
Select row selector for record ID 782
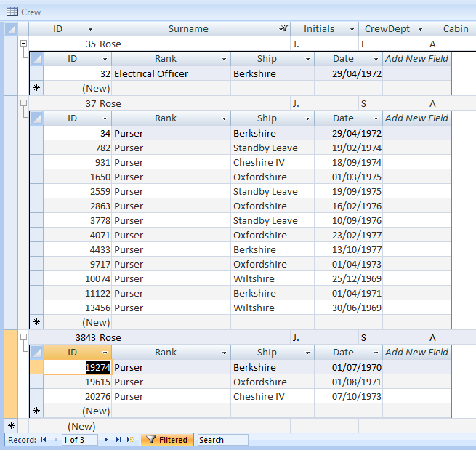click(x=37, y=148)
